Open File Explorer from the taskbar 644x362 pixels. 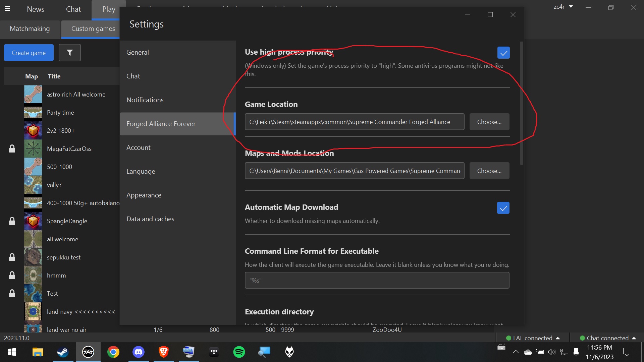coord(38,352)
